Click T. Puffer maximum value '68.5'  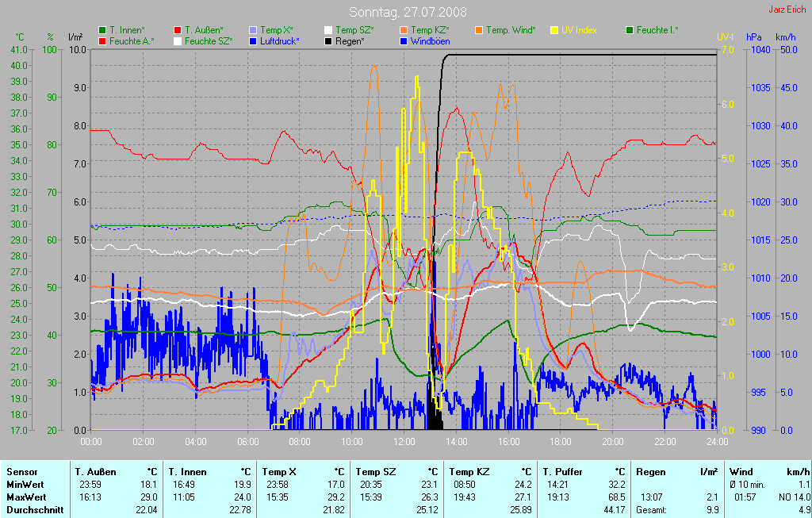[x=617, y=497]
